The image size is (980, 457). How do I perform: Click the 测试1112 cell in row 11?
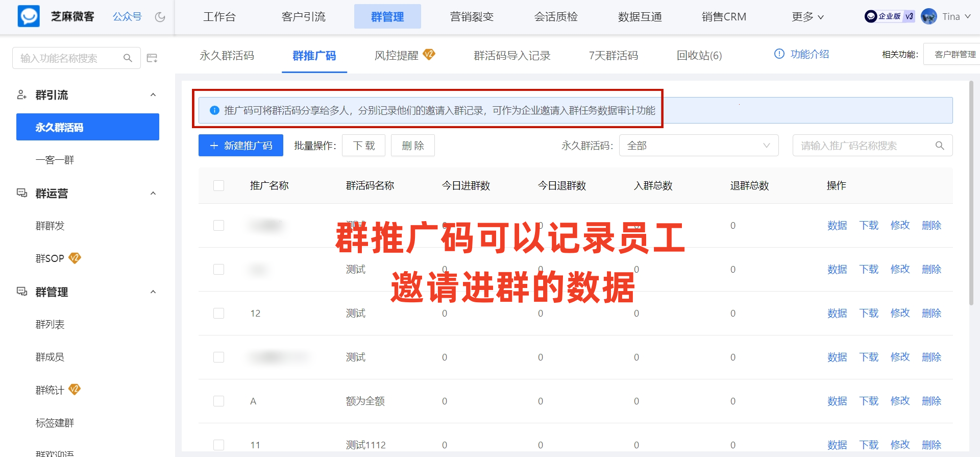point(366,445)
